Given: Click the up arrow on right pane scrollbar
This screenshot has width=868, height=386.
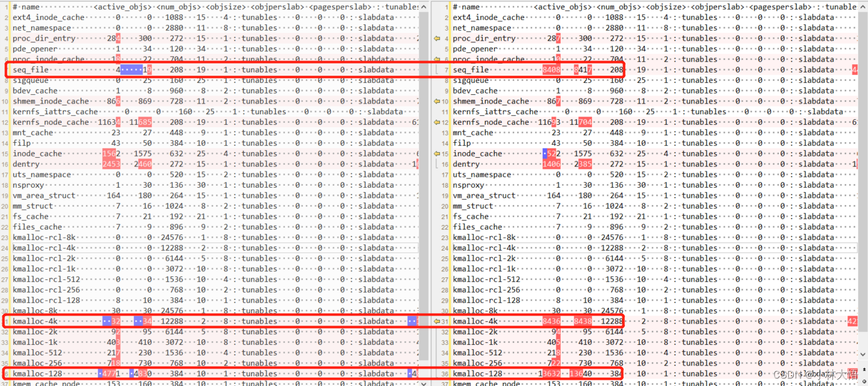Looking at the screenshot, I should coord(864,6).
